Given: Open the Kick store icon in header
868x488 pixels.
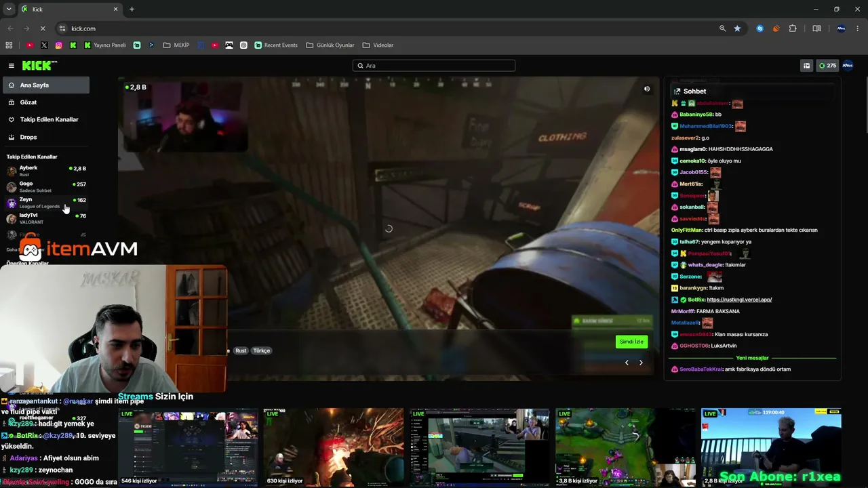Looking at the screenshot, I should tap(807, 66).
